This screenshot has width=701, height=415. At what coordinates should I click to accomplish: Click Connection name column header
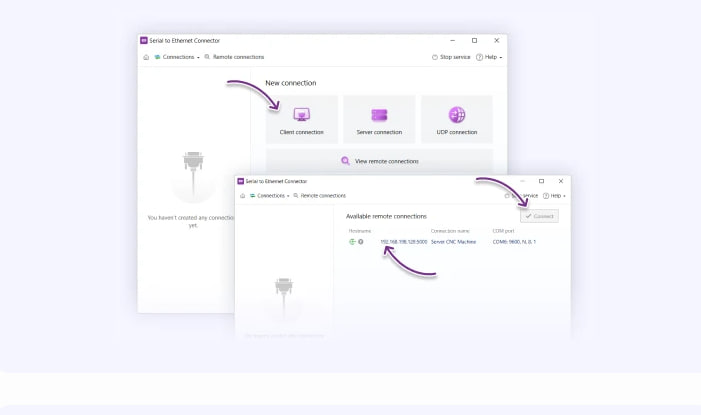(450, 231)
